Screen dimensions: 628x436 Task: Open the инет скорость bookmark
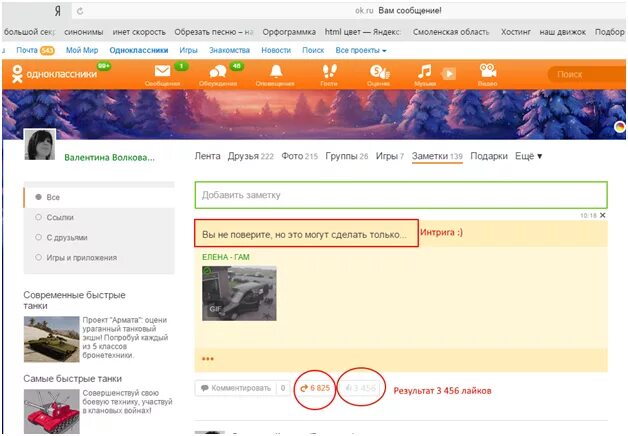pyautogui.click(x=139, y=32)
